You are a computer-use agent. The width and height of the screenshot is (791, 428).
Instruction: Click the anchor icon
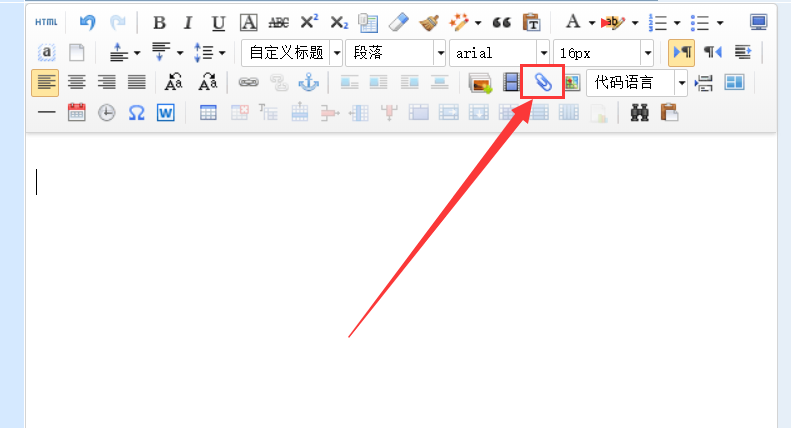click(x=308, y=82)
